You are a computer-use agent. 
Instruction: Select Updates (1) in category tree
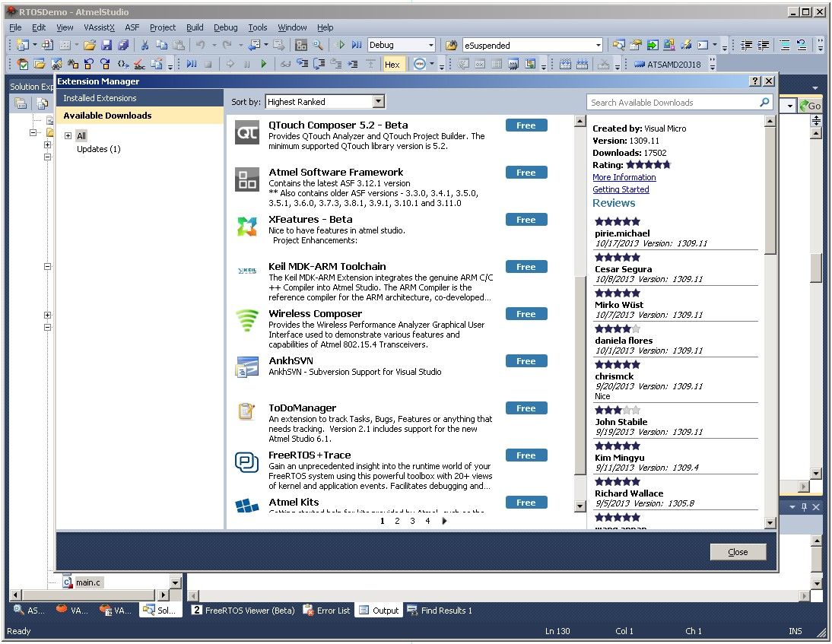[99, 149]
